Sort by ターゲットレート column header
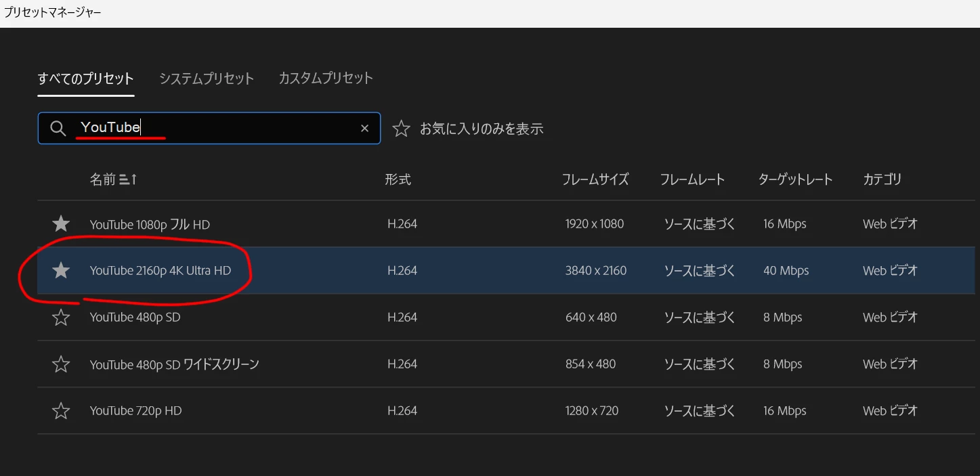 click(795, 179)
